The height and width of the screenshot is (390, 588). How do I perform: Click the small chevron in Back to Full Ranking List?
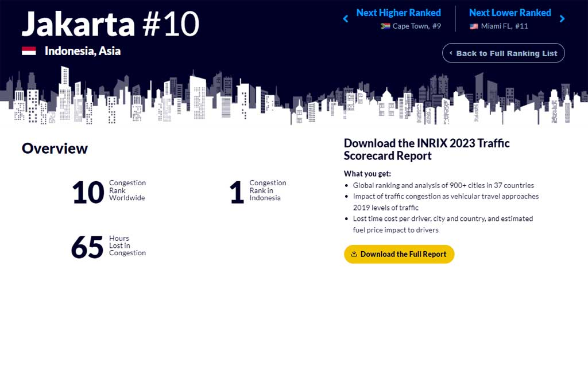coord(451,53)
